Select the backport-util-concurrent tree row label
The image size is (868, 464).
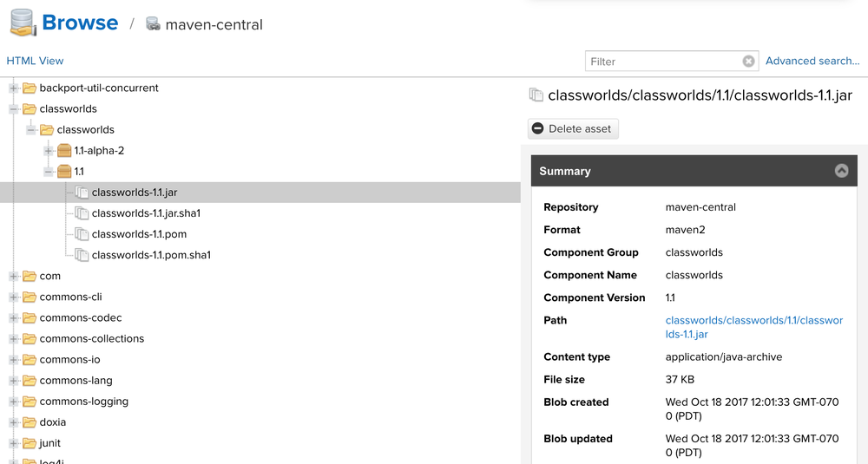[x=99, y=88]
